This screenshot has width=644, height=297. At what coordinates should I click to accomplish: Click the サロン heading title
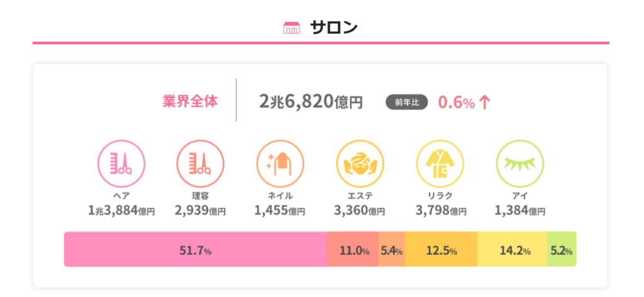tap(333, 28)
